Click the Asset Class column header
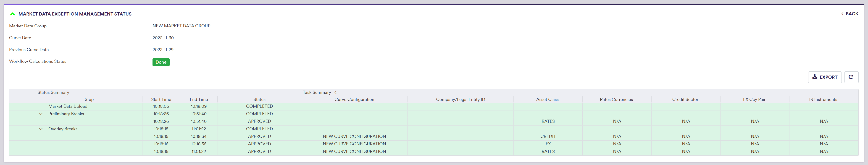Viewport: 868px width, 165px height. pyautogui.click(x=547, y=99)
